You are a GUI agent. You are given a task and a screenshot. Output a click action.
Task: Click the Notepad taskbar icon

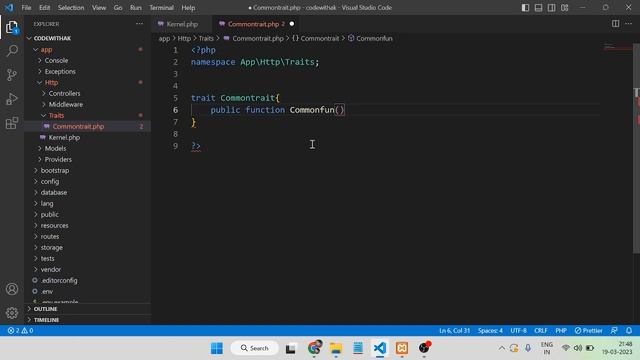(x=358, y=348)
